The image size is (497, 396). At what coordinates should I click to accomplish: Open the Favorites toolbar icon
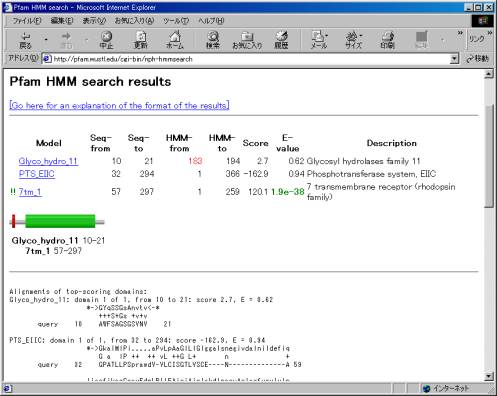247,40
